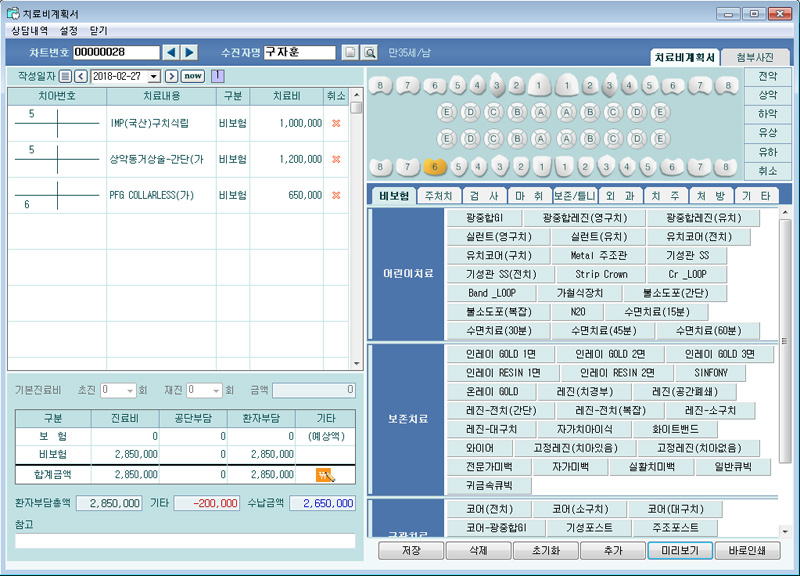Click the patient search magnifier icon

369,52
